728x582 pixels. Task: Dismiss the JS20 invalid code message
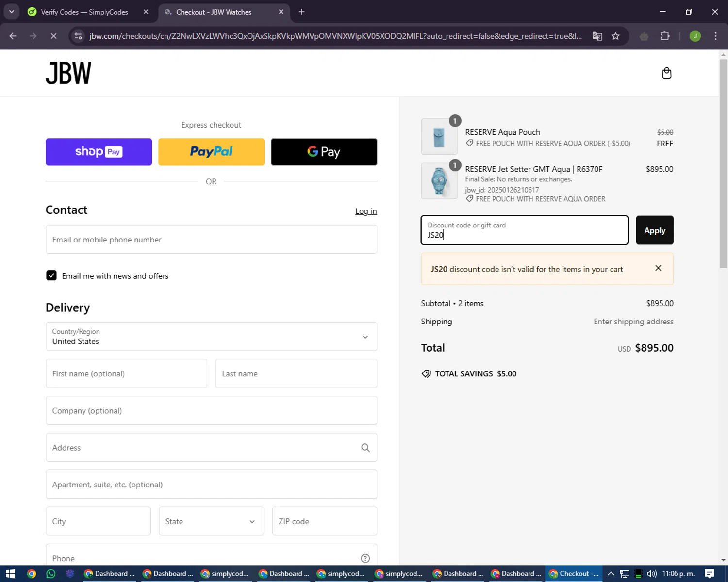pyautogui.click(x=658, y=268)
